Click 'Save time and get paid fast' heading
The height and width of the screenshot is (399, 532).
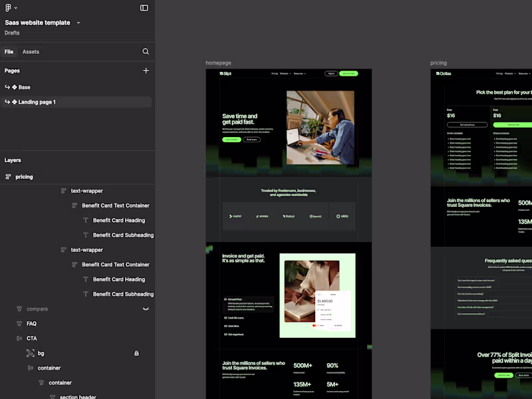pyautogui.click(x=240, y=119)
